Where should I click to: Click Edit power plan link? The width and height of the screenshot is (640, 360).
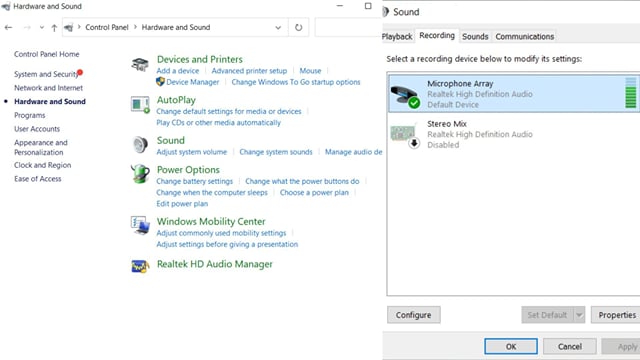pyautogui.click(x=182, y=204)
